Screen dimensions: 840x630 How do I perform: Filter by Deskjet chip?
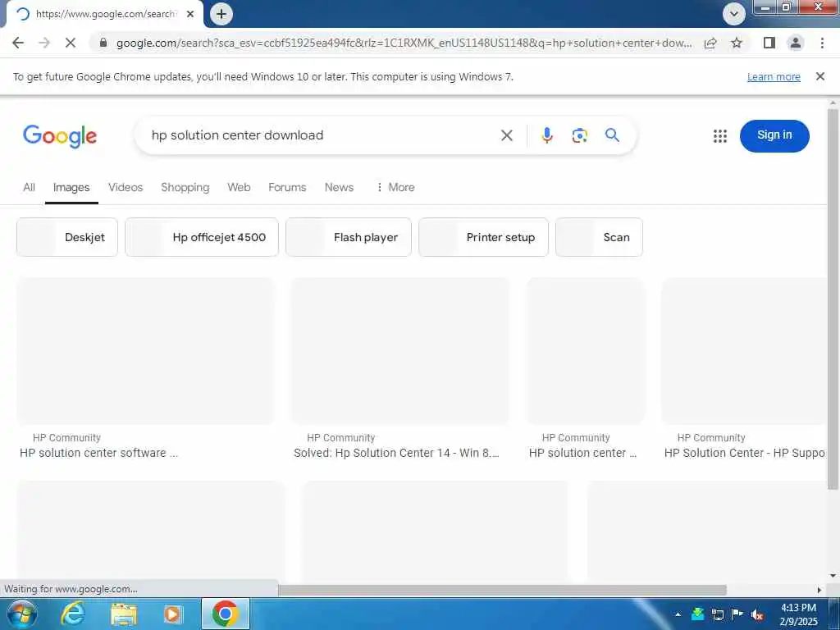(67, 237)
